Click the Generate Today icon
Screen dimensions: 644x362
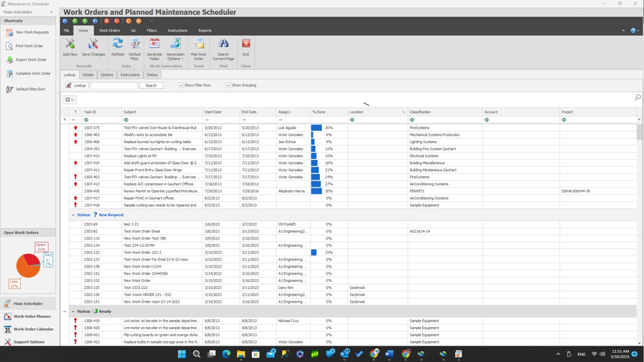click(x=155, y=44)
